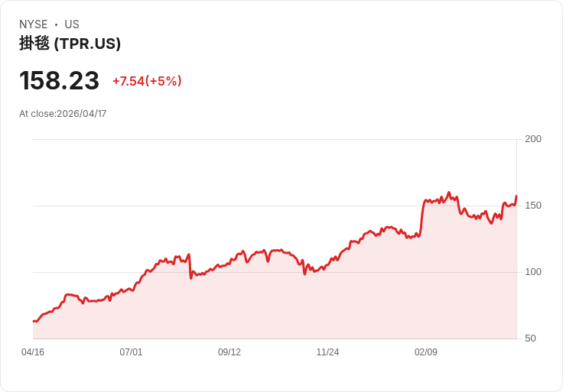Click the 50 y-axis label
Screen dimensions: 563x392
530,339
